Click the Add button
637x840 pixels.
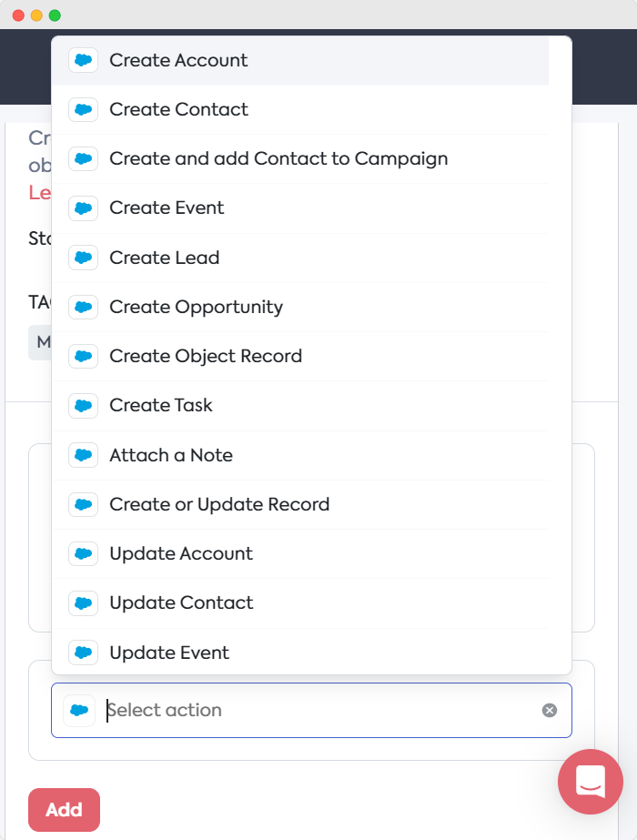click(x=64, y=809)
